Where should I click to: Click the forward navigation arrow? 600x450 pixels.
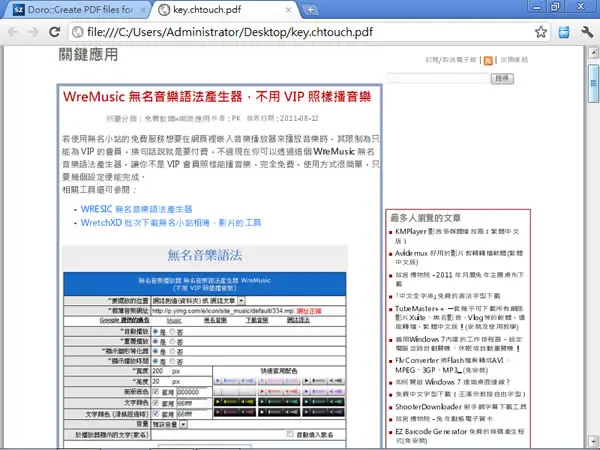click(34, 32)
